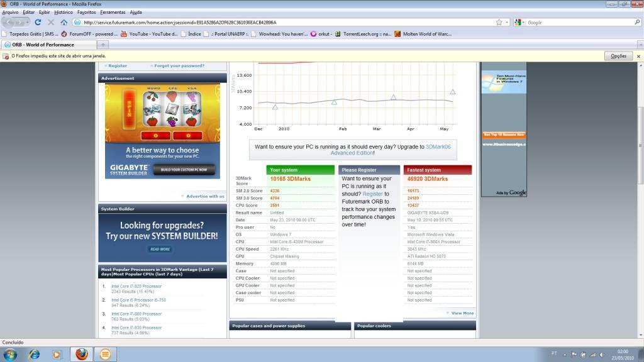Open YouTube bookmark in toolbar
Viewport: 644px width, 362px height.
[149, 34]
